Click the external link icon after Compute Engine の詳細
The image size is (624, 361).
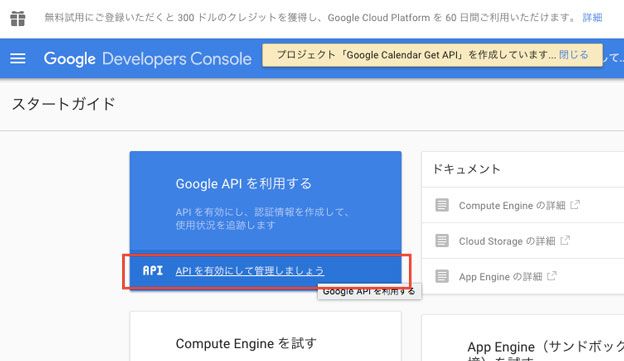(575, 205)
